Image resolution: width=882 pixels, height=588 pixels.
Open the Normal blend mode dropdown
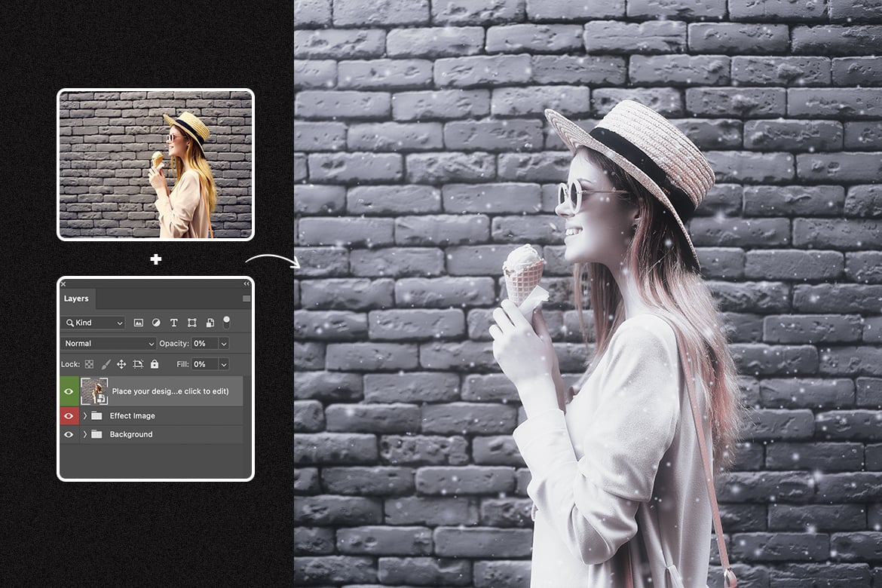pos(108,343)
